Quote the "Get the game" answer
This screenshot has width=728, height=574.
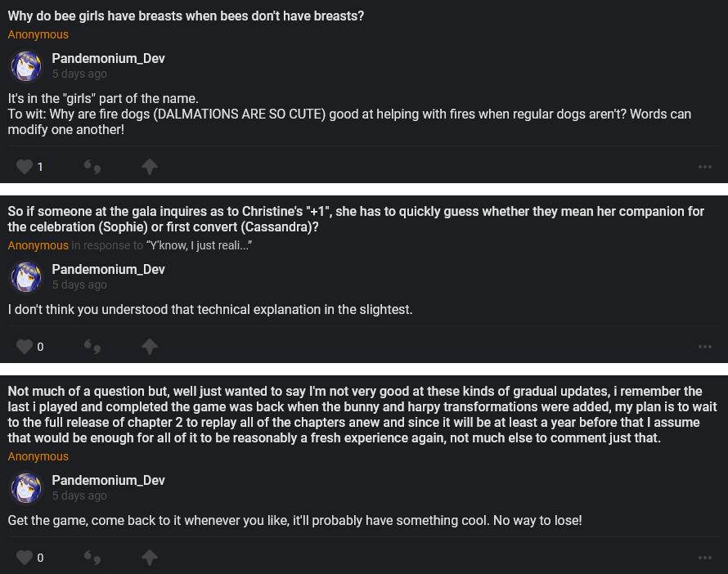pos(92,558)
